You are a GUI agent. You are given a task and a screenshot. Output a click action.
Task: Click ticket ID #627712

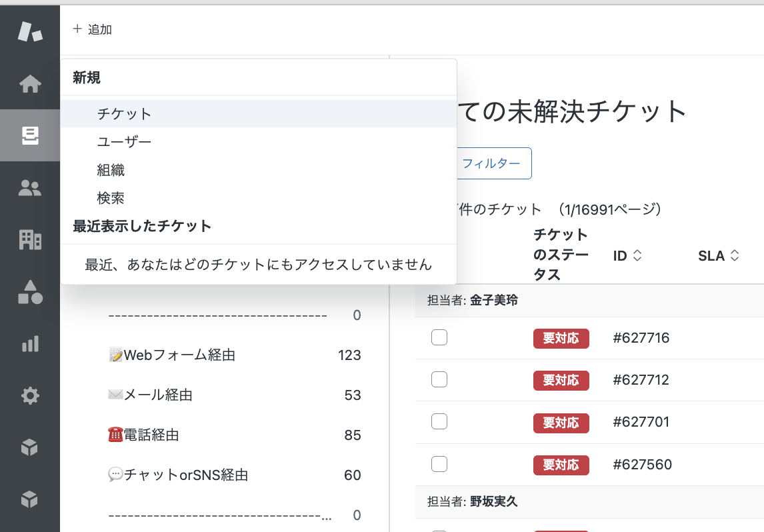tap(641, 379)
